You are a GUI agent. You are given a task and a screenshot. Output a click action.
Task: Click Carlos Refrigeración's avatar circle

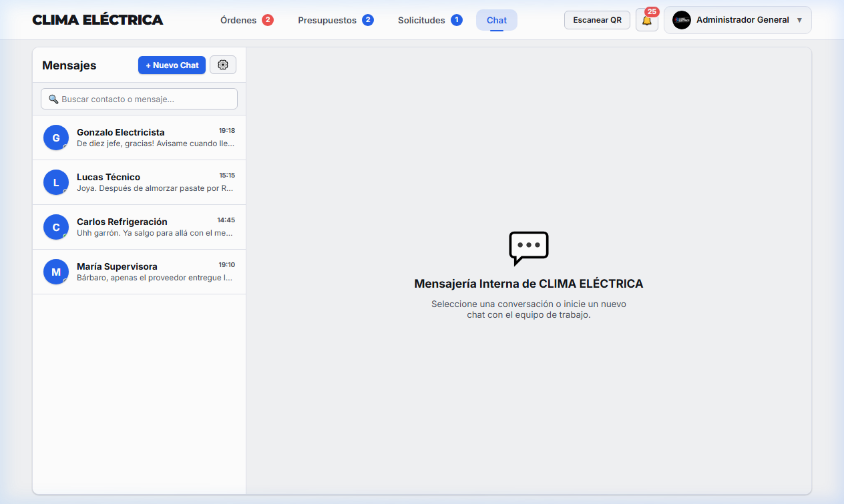(56, 227)
